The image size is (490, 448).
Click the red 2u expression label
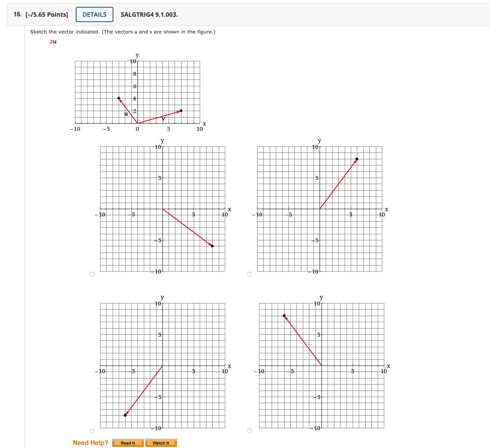pos(52,42)
